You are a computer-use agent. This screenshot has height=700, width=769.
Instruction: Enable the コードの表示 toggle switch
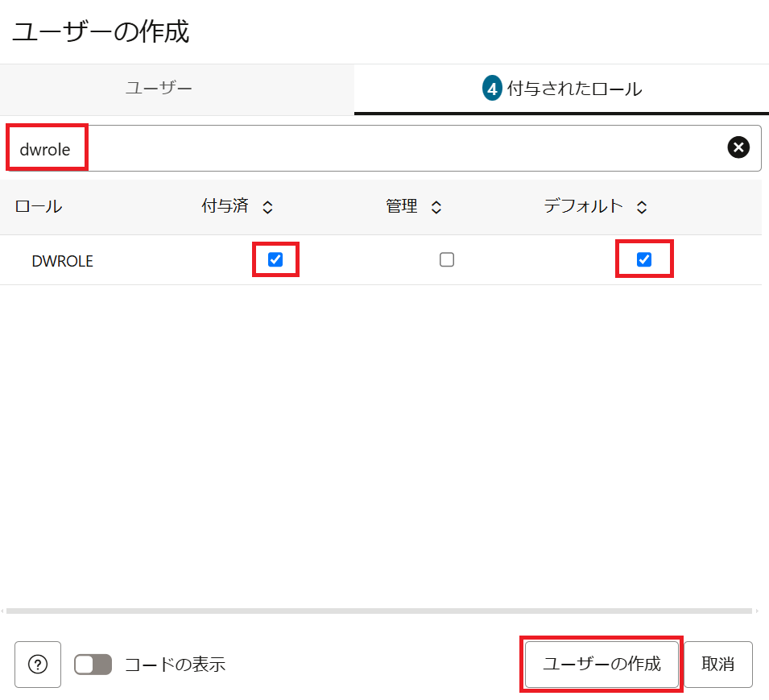pyautogui.click(x=93, y=664)
